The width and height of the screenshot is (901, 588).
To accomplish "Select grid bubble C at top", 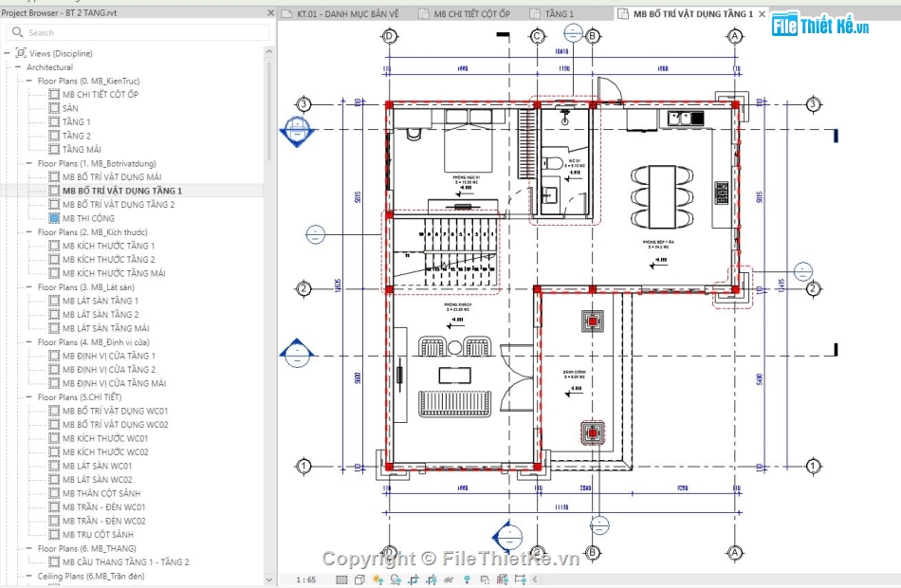I will point(537,36).
